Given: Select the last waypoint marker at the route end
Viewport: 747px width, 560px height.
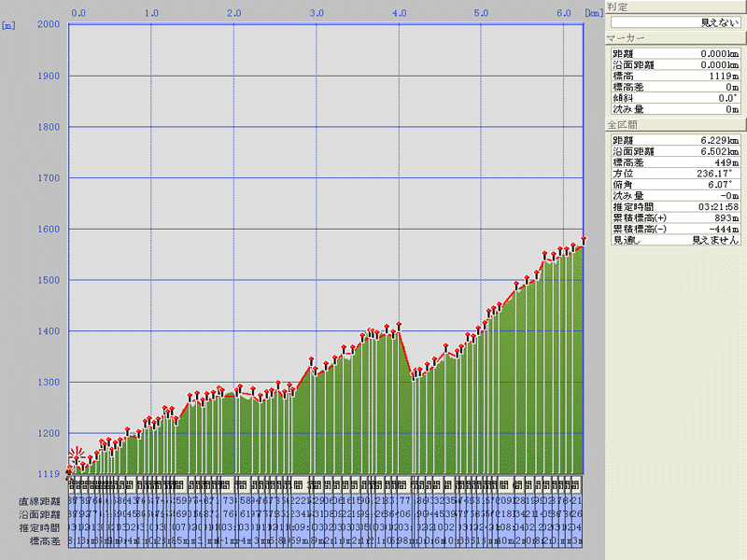Looking at the screenshot, I should 584,240.
